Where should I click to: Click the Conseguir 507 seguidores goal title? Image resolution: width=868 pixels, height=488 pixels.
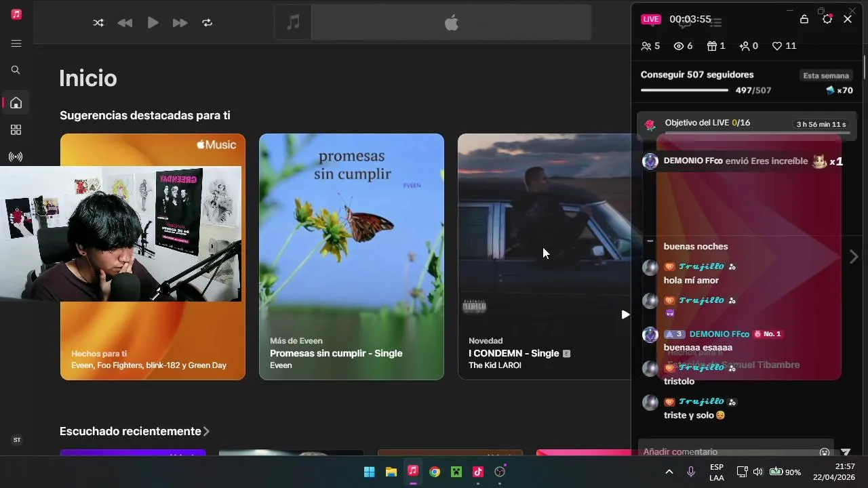point(697,75)
